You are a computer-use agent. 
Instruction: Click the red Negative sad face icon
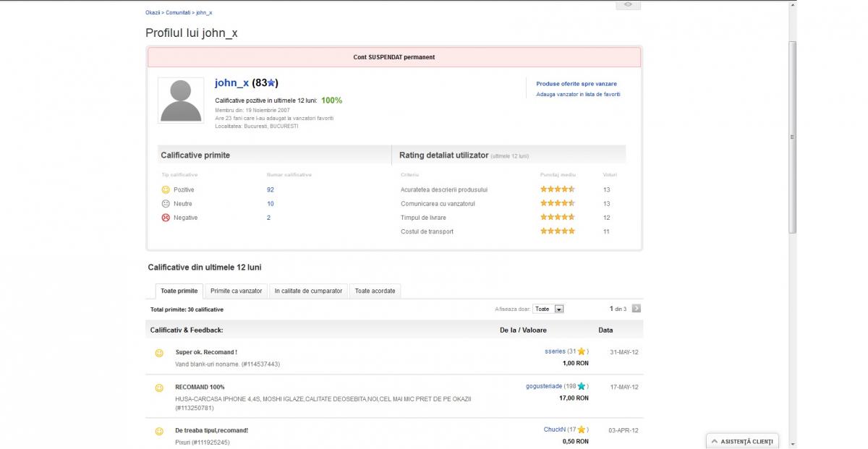coord(166,218)
